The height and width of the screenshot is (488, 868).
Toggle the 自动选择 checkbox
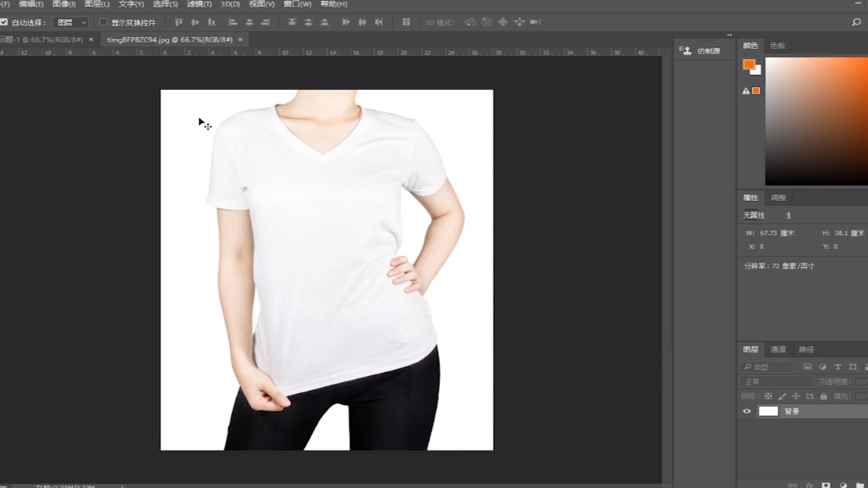click(4, 22)
